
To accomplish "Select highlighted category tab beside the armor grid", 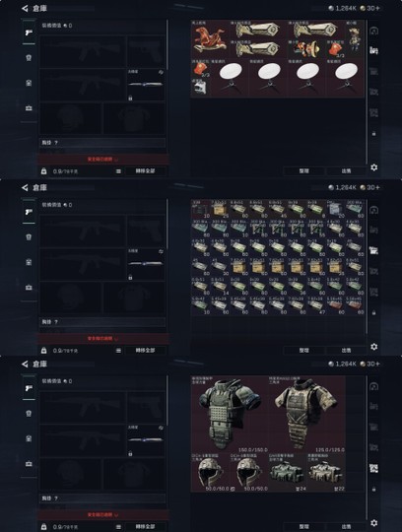I will point(373,468).
